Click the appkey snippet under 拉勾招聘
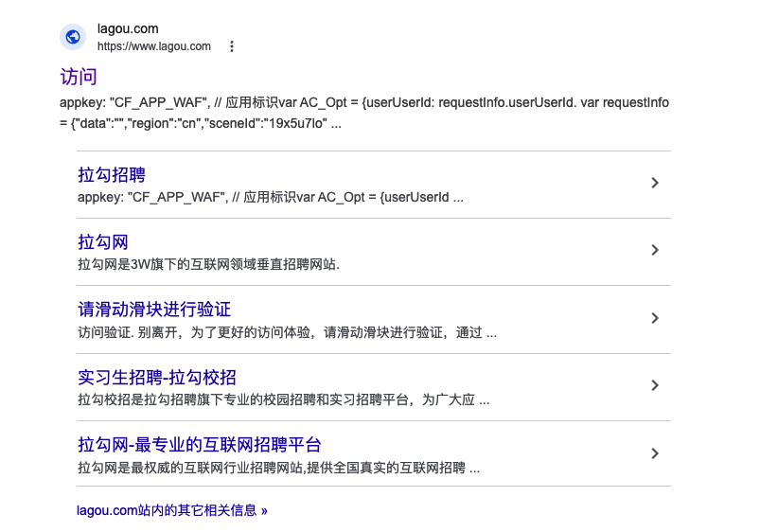This screenshot has height=532, width=760. coord(271,198)
